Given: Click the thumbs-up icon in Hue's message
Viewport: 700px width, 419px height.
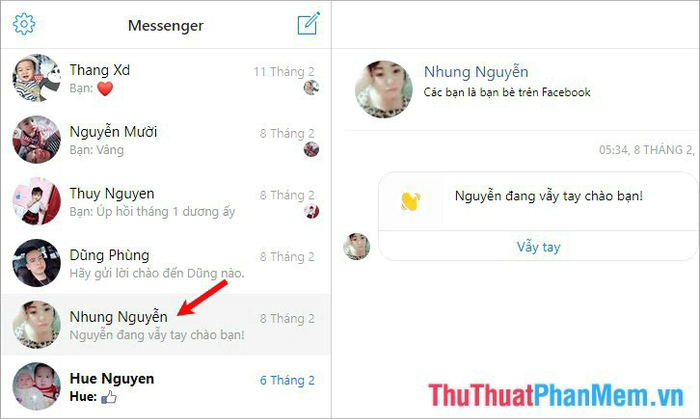Looking at the screenshot, I should pyautogui.click(x=108, y=397).
